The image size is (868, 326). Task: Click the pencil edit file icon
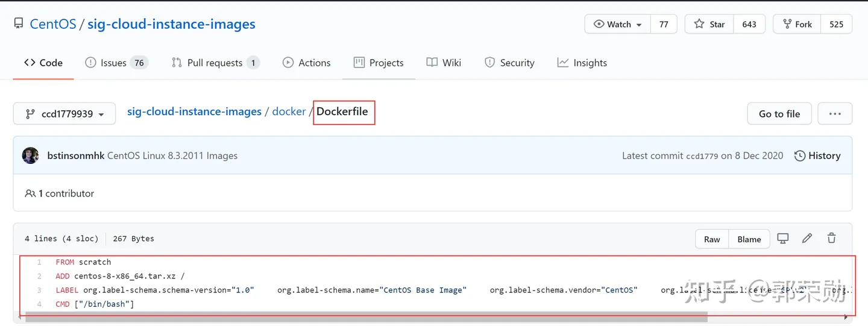coord(807,239)
